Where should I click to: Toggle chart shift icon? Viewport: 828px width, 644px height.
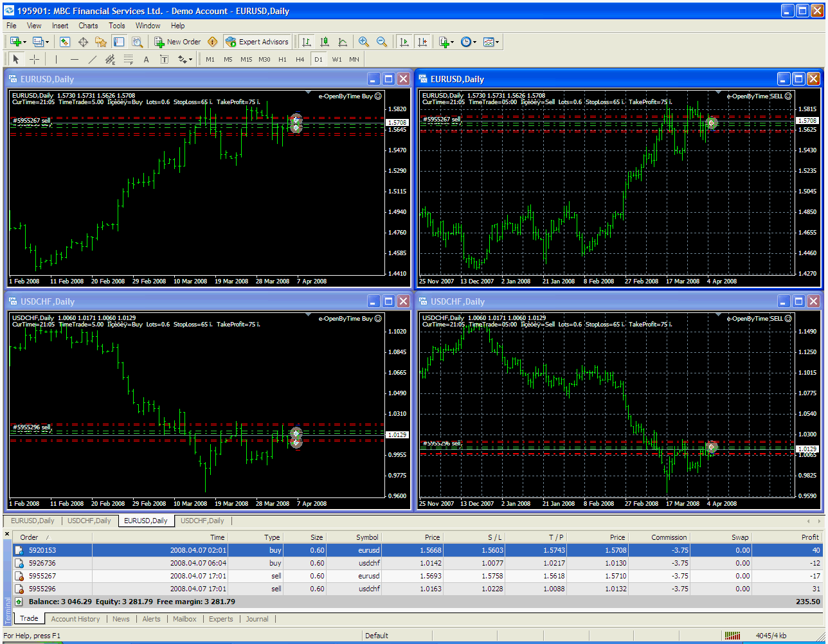pyautogui.click(x=422, y=42)
